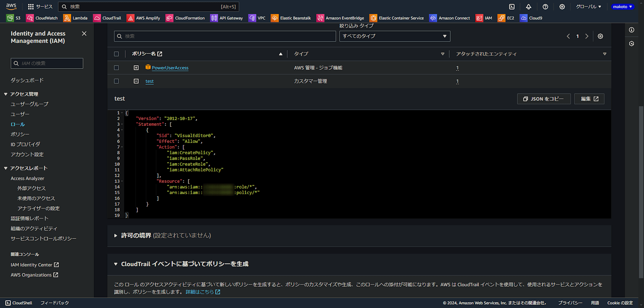Sort by アタッチされたエンティティ column arrow
Screen dimensions: 644x308
[x=604, y=54]
